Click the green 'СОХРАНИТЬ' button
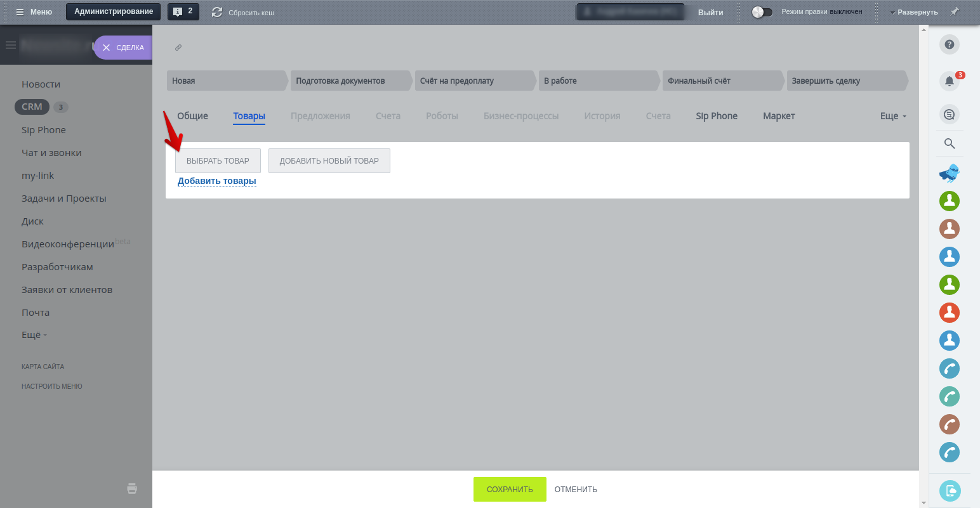 (510, 490)
